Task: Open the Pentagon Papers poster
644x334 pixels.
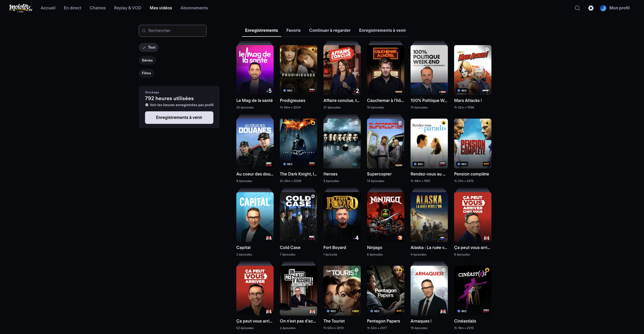Action: 386,290
